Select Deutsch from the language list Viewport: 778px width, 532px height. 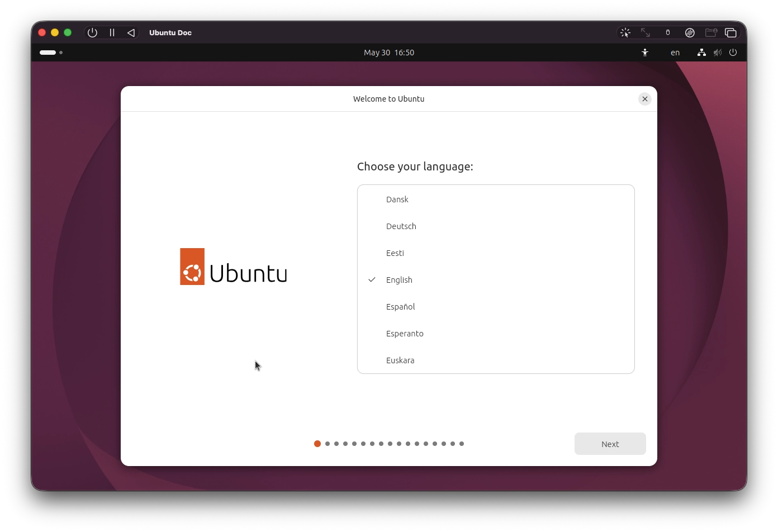pos(496,226)
